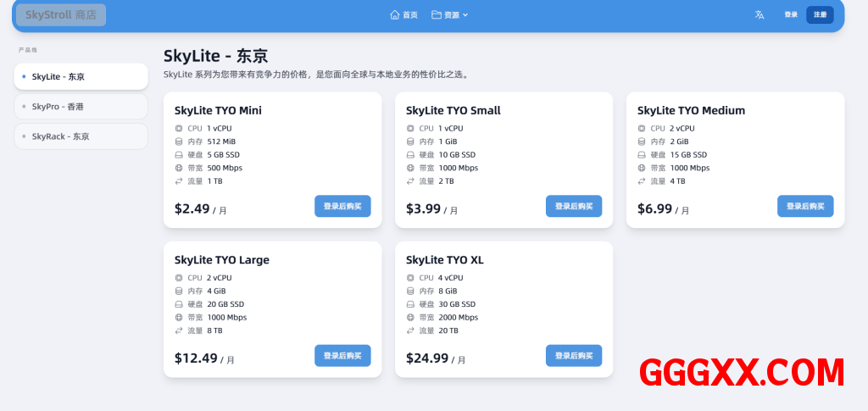The width and height of the screenshot is (868, 411).
Task: Click the CPU icon in SkyLite TYO Mini
Action: (179, 129)
